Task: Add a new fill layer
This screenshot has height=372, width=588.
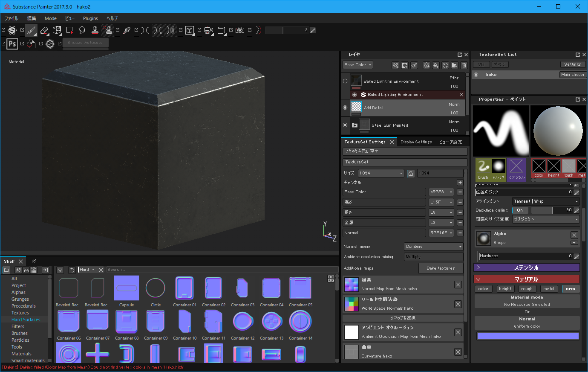Action: 436,65
